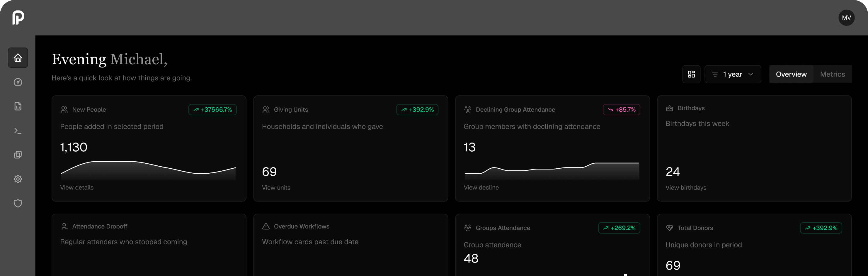This screenshot has height=276, width=868.
Task: Open View birthdays on the Birthdays card
Action: [x=686, y=188]
